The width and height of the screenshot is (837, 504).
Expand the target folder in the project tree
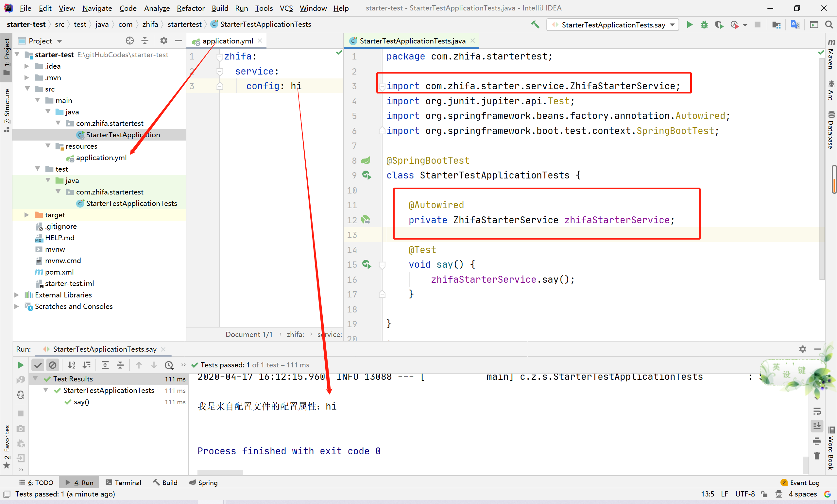[26, 215]
